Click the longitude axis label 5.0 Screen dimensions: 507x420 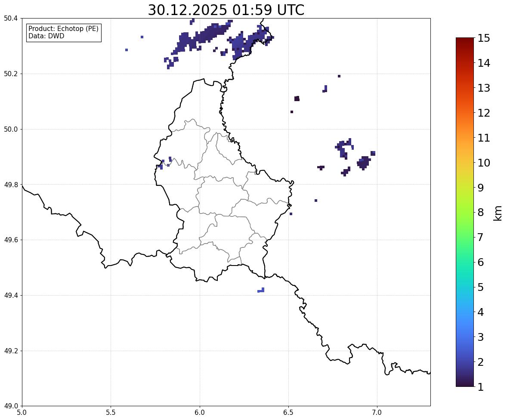22,413
